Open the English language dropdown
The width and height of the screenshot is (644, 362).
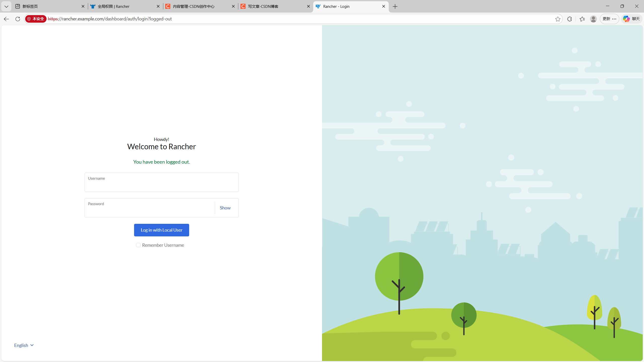point(24,345)
